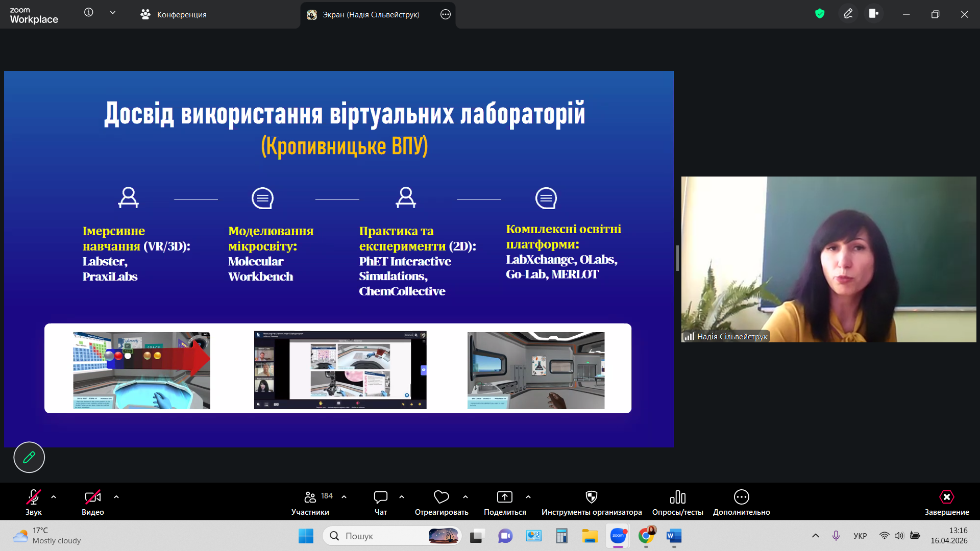Click the Отреагировать heart icon
Screen dimensions: 980x551
[x=442, y=503]
